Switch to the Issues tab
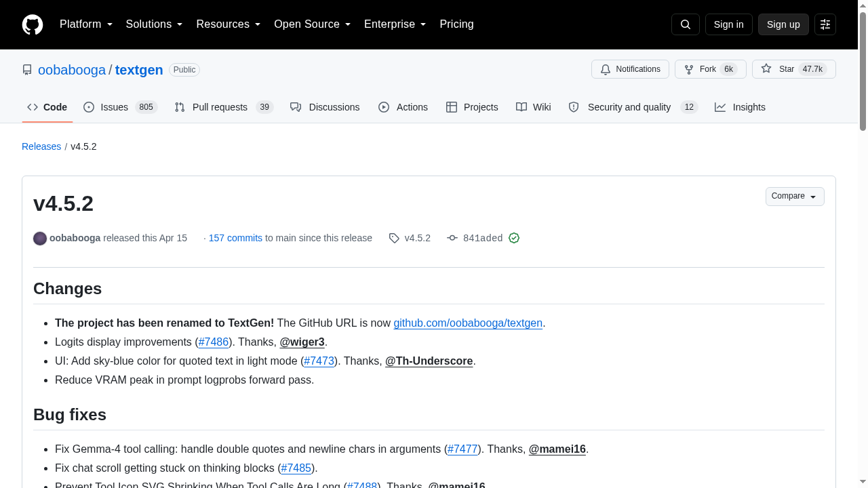 click(120, 107)
